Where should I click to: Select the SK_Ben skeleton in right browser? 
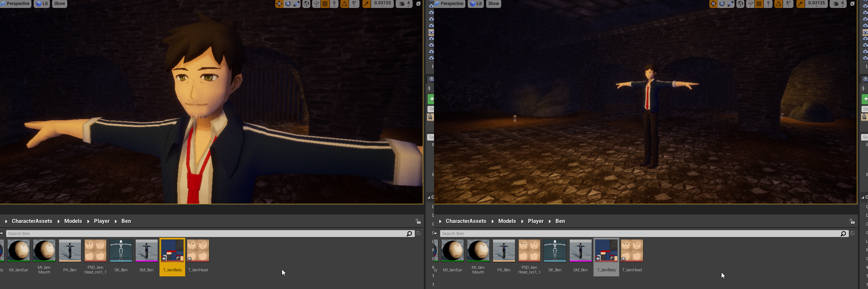pos(555,256)
